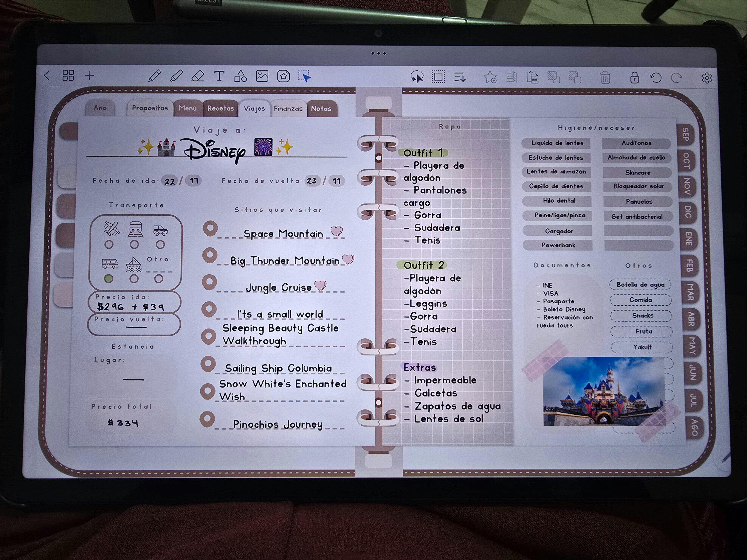Switch to the Finanzas tab
Viewport: 747px width, 560px height.
(288, 109)
